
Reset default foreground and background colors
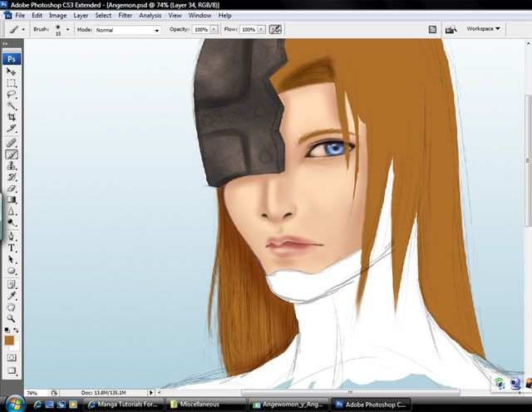coord(7,330)
